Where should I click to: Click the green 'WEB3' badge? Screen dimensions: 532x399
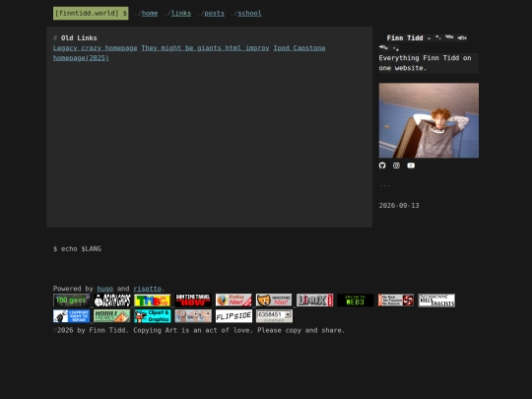coord(356,299)
